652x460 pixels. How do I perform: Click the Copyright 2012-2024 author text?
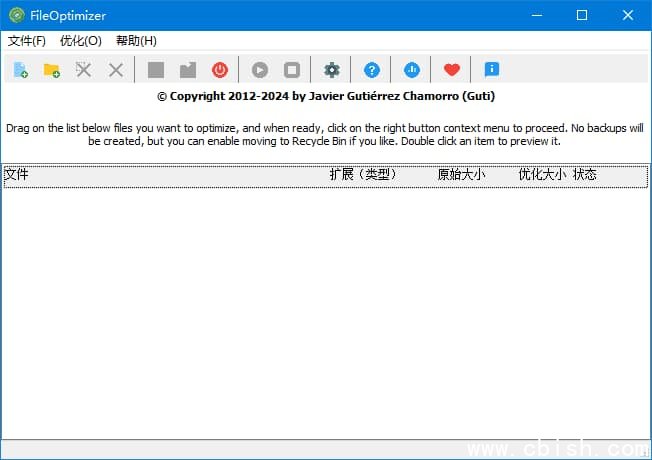(x=326, y=96)
